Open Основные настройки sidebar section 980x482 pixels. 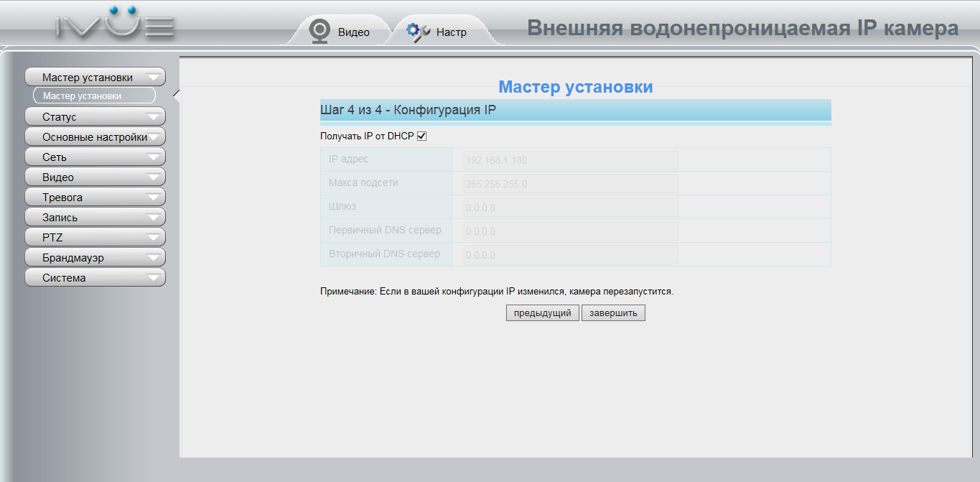point(95,136)
